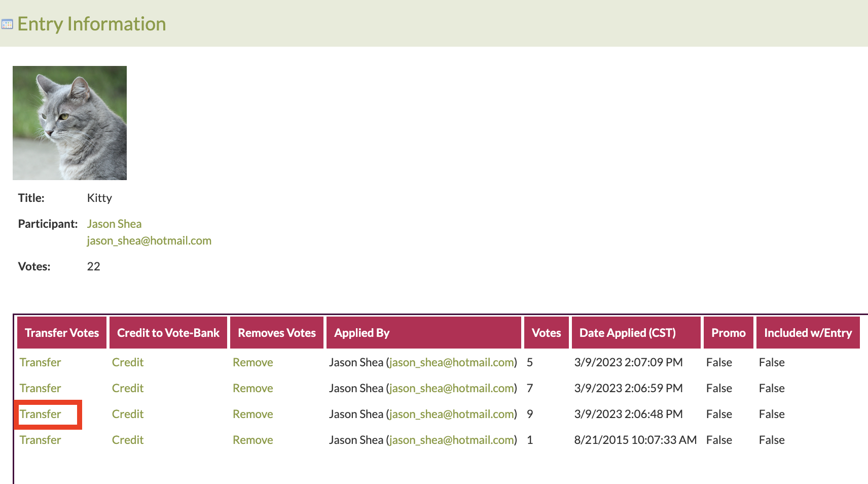Screen dimensions: 868x484
Task: Click Credit for the 2:06:48 PM row
Action: [128, 414]
